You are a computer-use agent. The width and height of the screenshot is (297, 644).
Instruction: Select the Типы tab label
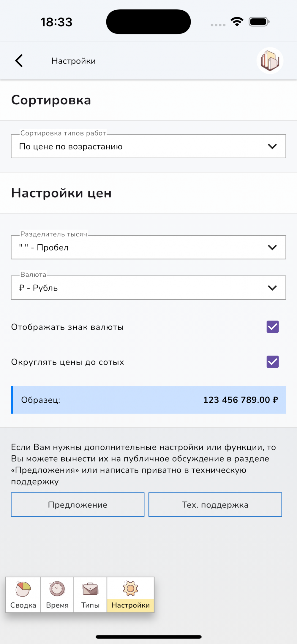click(x=90, y=605)
